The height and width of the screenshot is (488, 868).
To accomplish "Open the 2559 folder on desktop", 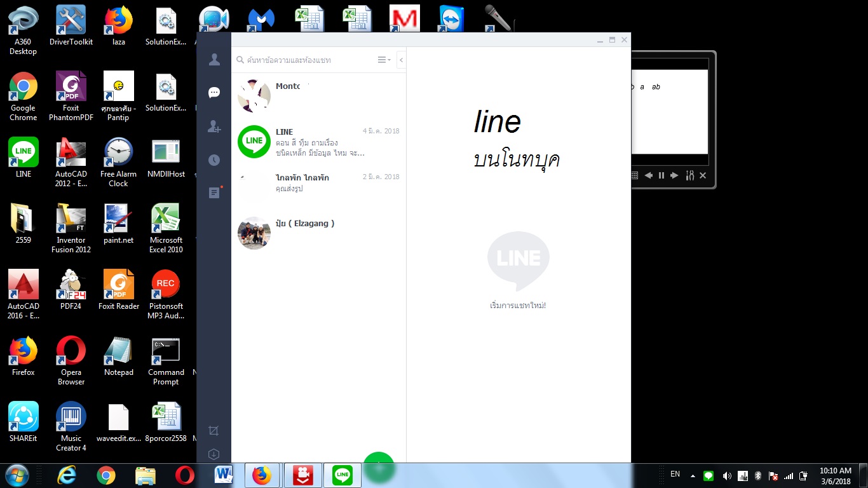I will click(24, 224).
